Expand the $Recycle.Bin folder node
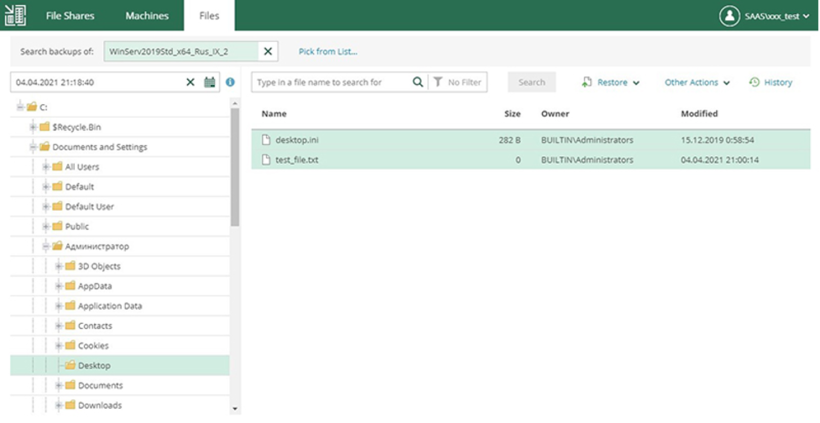Screen dimensions: 820x423 pos(33,127)
